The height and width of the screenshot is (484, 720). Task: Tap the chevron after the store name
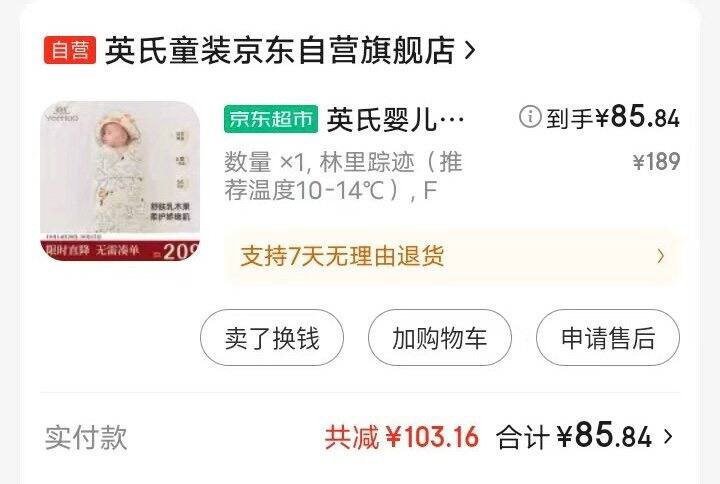coord(469,50)
